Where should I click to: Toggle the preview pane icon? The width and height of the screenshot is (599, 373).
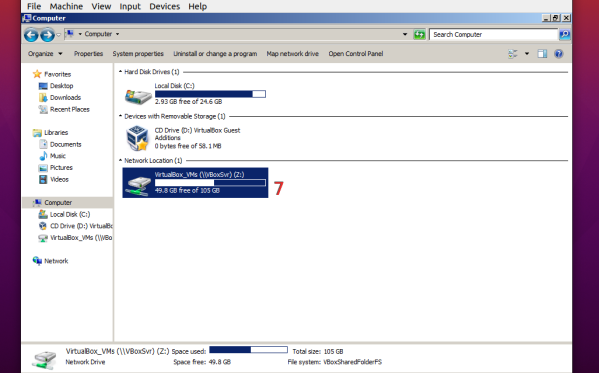click(542, 54)
